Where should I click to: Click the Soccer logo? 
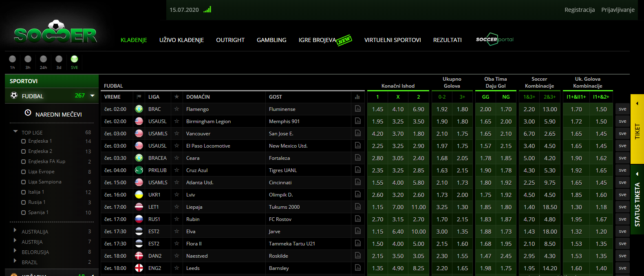[x=55, y=32]
